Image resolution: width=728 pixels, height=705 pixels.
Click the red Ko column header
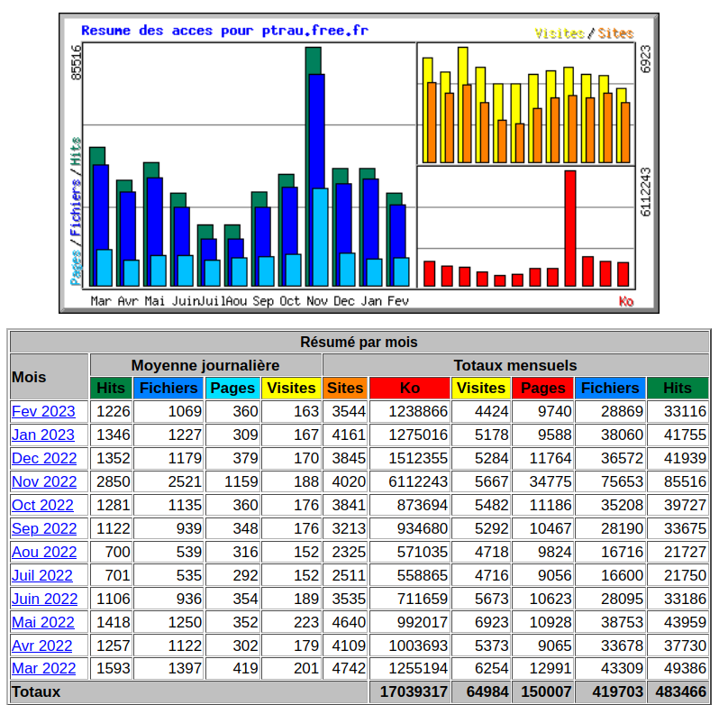pyautogui.click(x=410, y=388)
